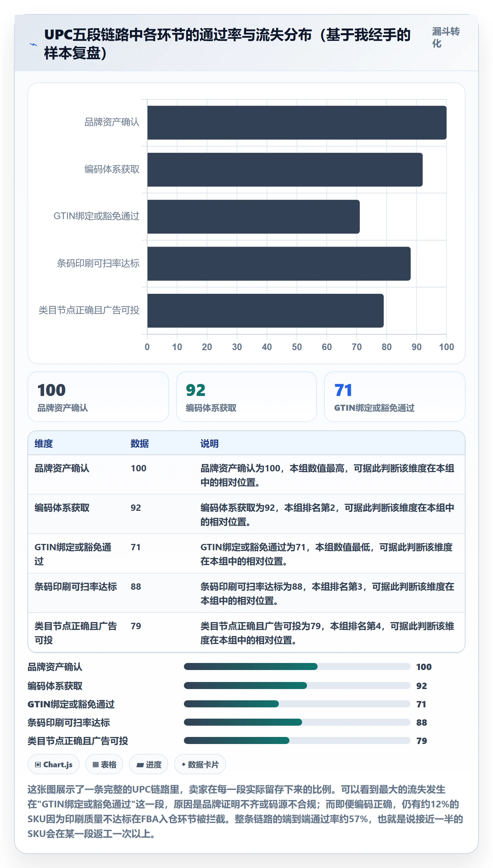Click the card title starting with UPC五段链路

pyautogui.click(x=227, y=44)
